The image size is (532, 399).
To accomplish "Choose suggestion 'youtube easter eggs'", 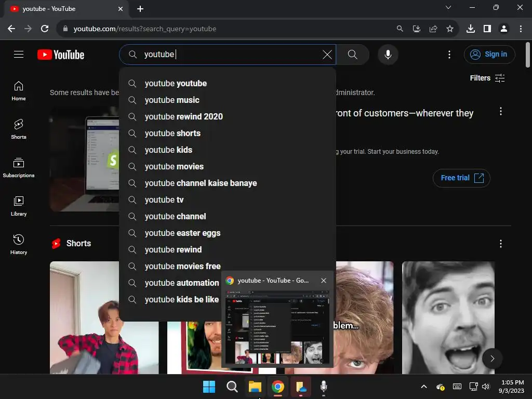I will point(228,233).
